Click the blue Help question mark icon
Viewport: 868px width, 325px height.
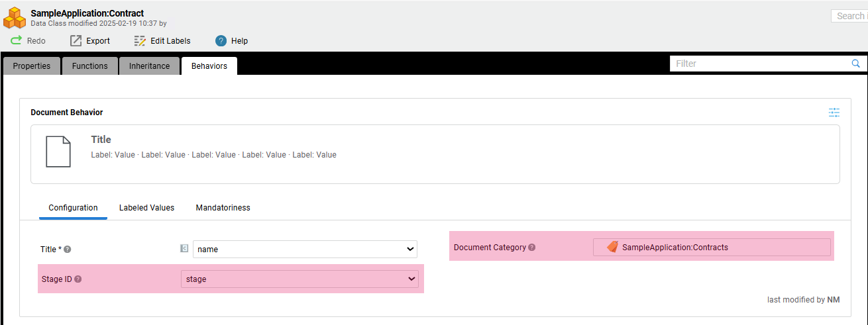221,40
